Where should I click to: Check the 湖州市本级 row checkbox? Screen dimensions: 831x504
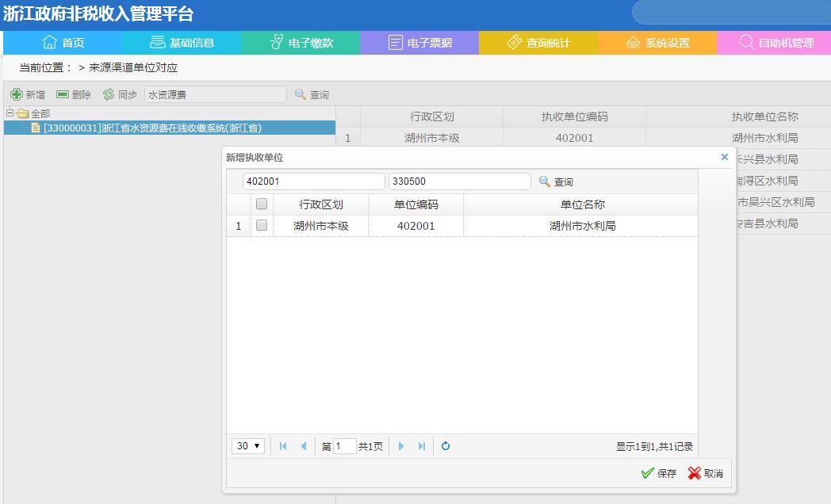click(262, 225)
